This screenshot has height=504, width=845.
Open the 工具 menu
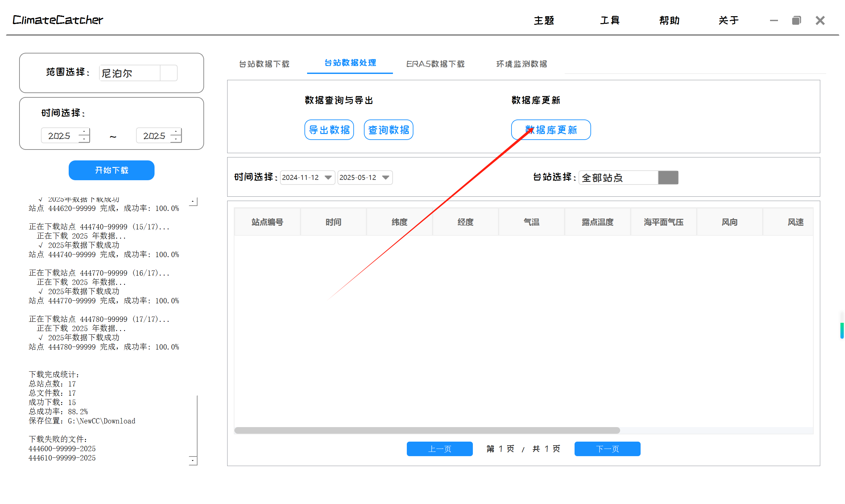(610, 20)
